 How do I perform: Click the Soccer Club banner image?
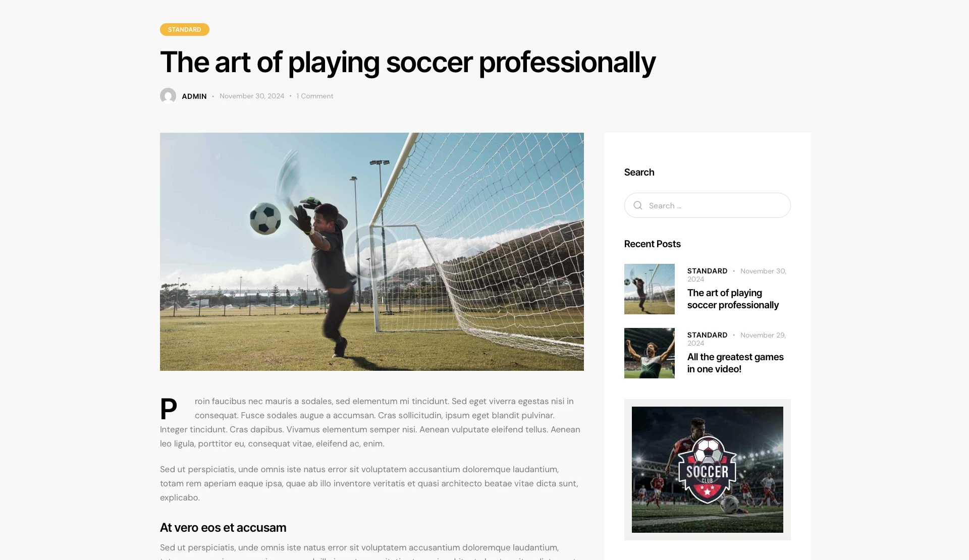[707, 470]
